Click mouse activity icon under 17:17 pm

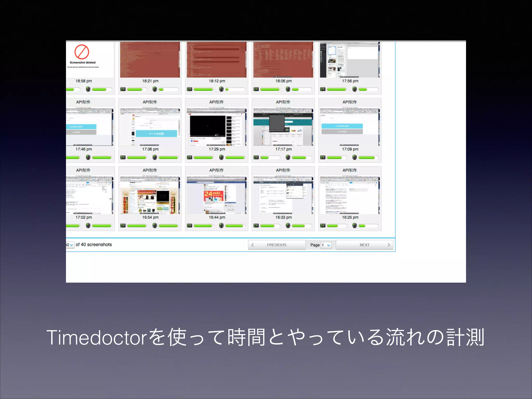288,157
